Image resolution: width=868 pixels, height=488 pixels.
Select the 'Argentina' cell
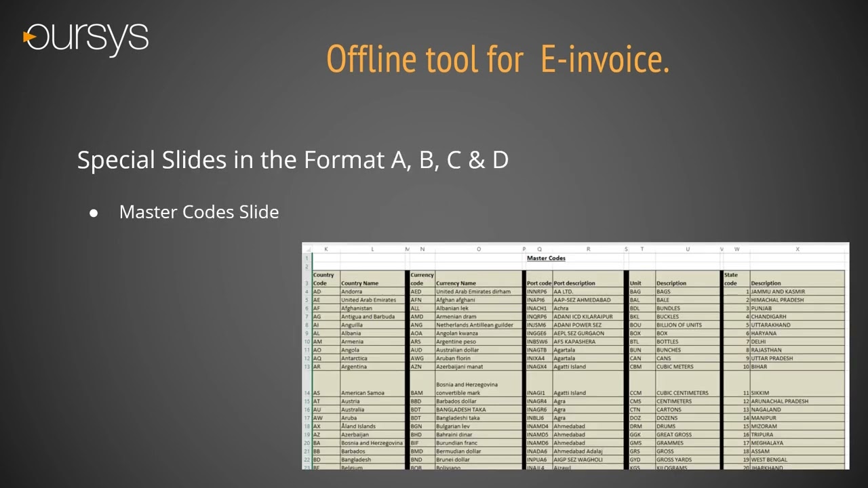point(372,367)
